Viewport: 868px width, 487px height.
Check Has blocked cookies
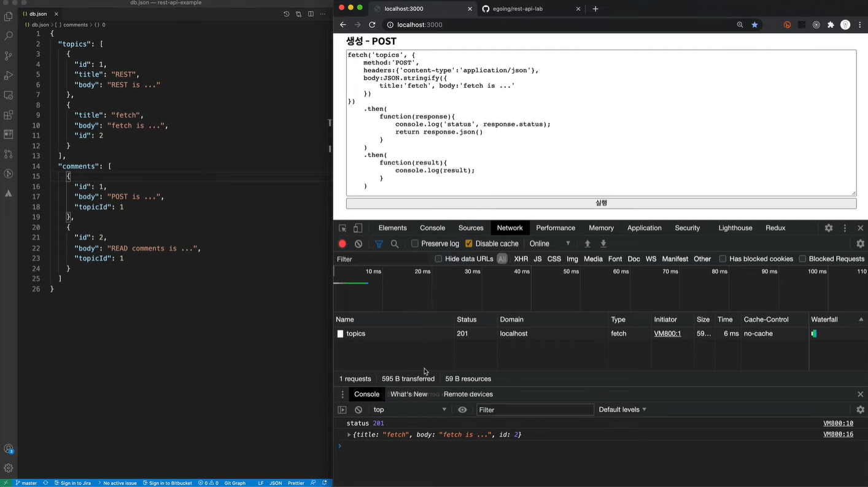[x=723, y=259]
